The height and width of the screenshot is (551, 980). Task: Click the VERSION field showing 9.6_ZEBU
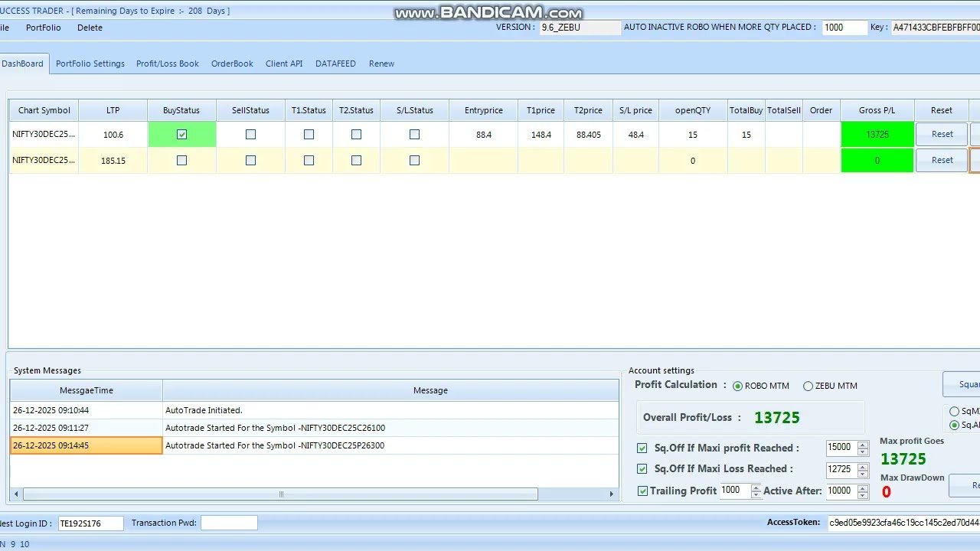click(580, 28)
